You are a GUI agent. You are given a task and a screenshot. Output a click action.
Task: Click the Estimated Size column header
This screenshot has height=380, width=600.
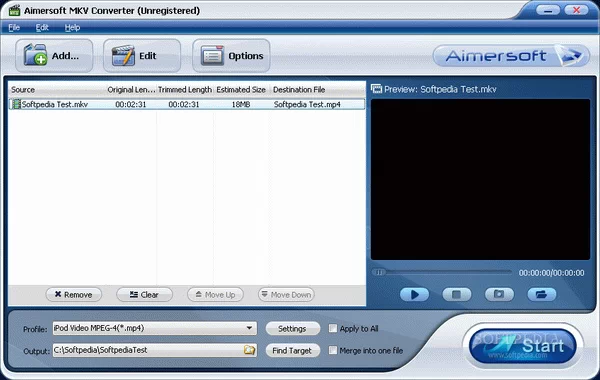pyautogui.click(x=241, y=90)
